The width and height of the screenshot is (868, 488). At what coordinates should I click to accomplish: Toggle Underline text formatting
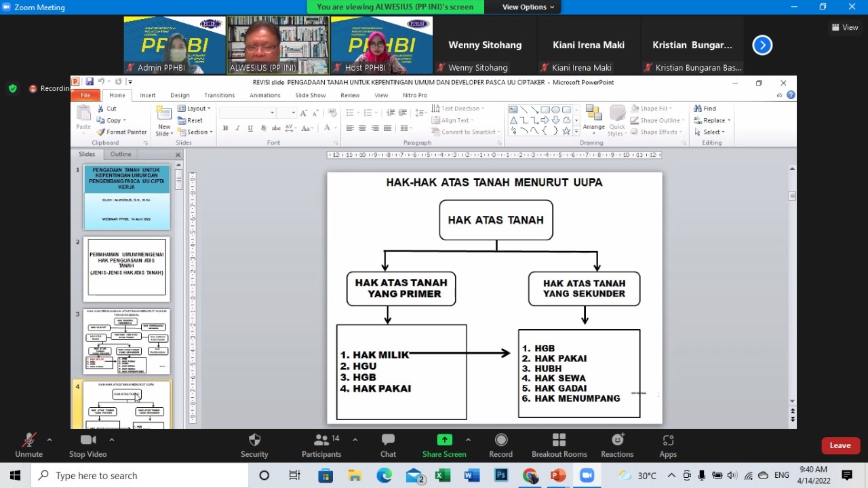coord(250,128)
